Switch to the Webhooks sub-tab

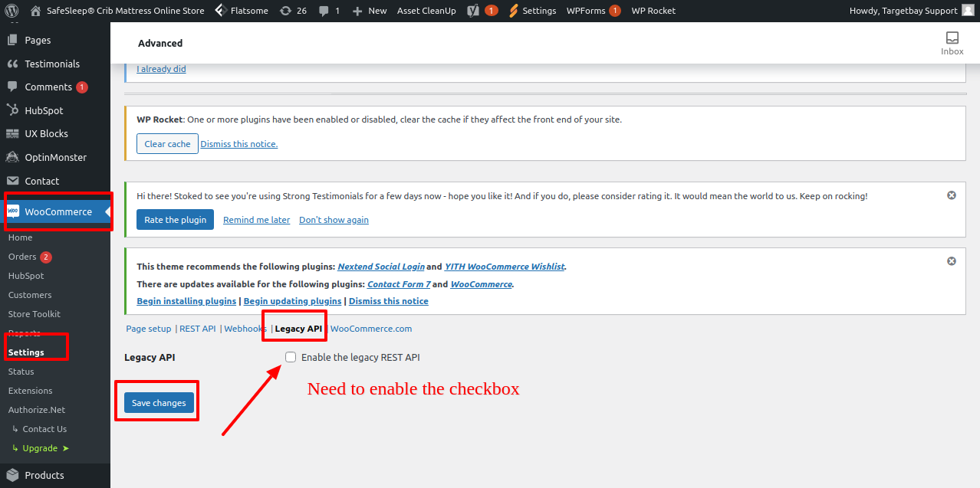click(245, 329)
